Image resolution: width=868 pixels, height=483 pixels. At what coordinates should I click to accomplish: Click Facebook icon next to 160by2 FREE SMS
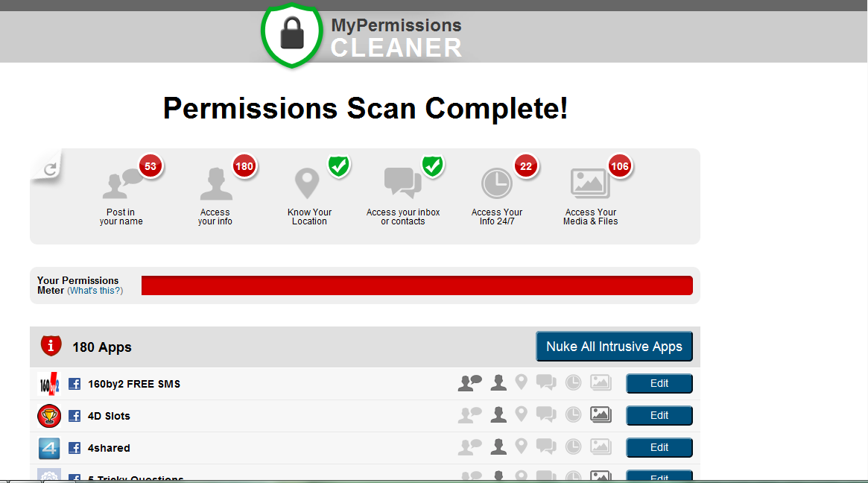[75, 384]
